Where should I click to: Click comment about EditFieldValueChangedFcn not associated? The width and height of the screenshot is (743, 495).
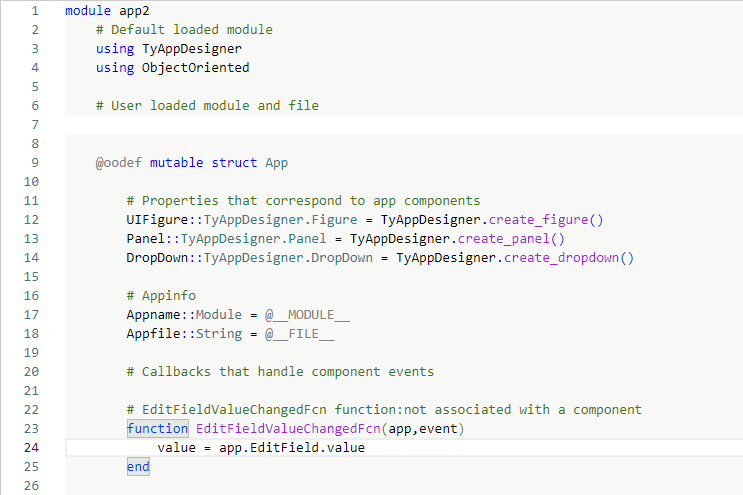(x=384, y=409)
